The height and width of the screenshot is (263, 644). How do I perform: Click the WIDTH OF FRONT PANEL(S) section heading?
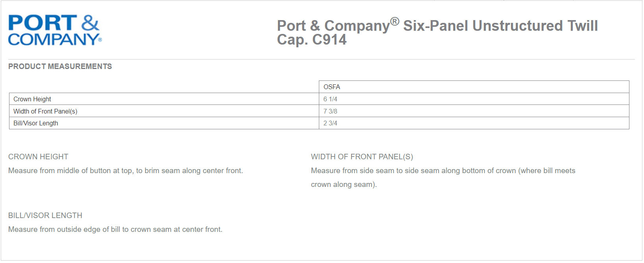pyautogui.click(x=362, y=157)
